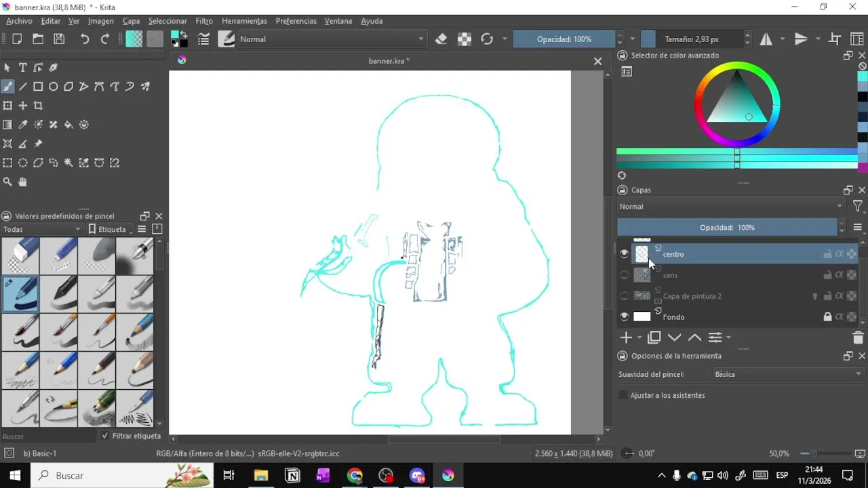
Task: Uncheck Filtrar etiqueta checkbox
Action: 104,436
